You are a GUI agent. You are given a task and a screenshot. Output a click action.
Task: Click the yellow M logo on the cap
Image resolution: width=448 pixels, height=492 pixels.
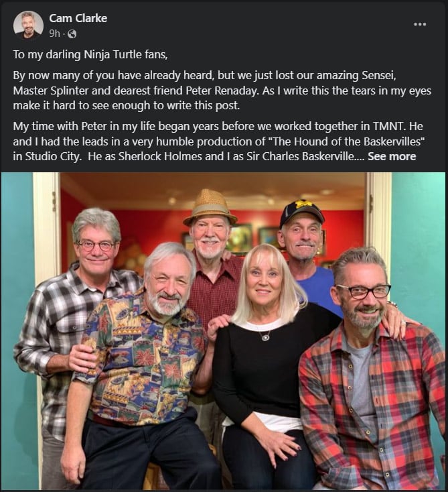[x=298, y=204]
